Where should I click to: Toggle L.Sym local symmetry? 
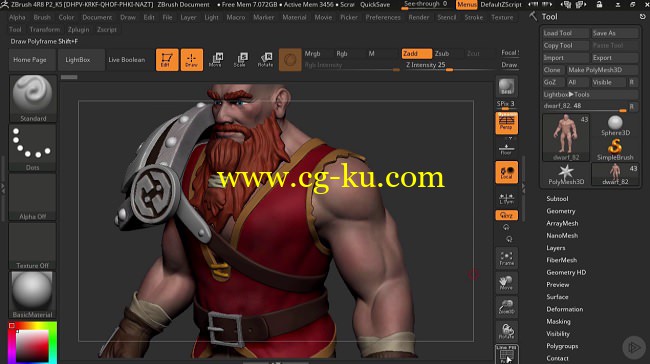point(506,199)
